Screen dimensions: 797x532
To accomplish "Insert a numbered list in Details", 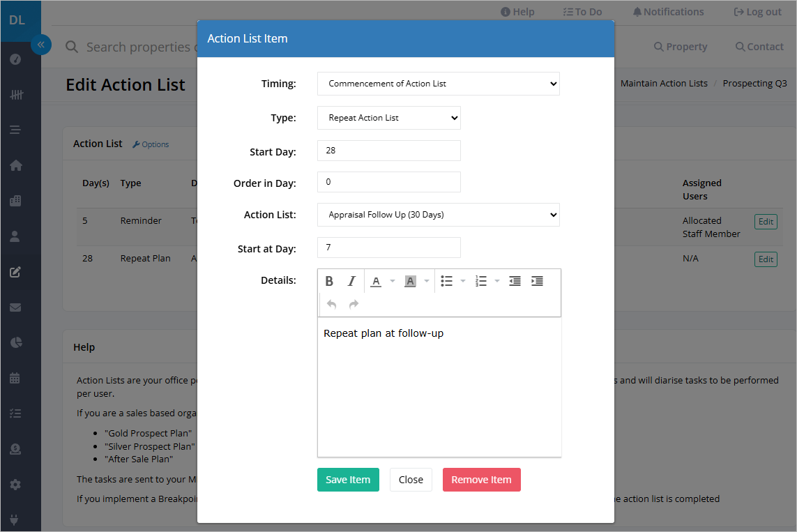I will tap(482, 281).
